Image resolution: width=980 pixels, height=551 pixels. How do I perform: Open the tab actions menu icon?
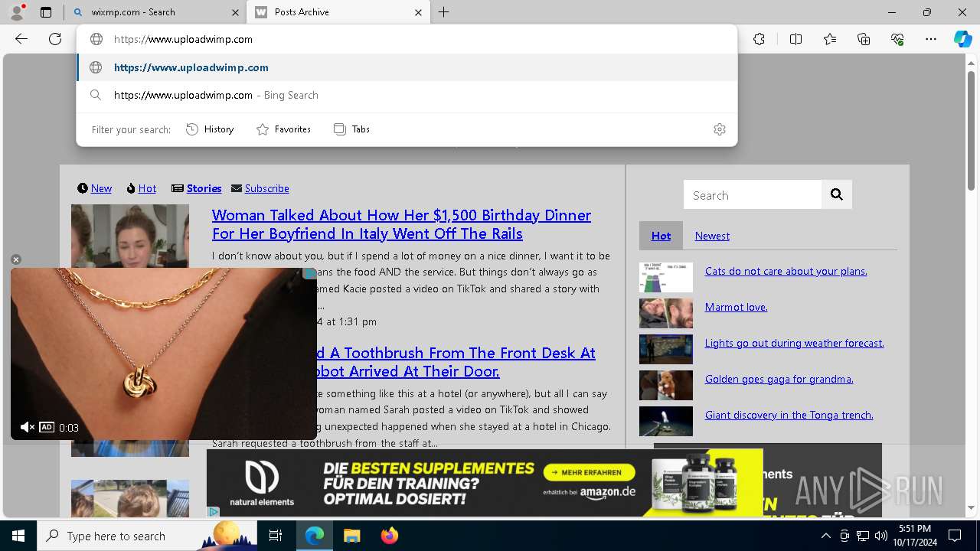[46, 12]
